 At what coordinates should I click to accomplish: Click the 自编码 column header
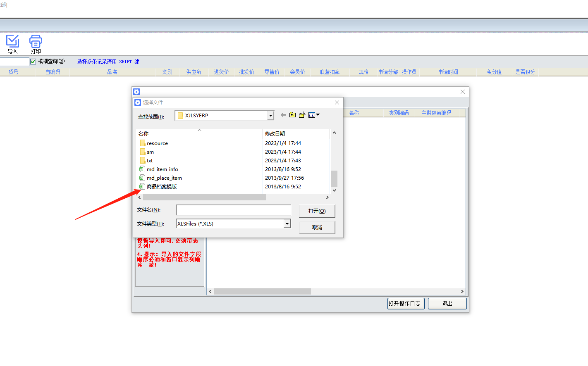tap(53, 72)
